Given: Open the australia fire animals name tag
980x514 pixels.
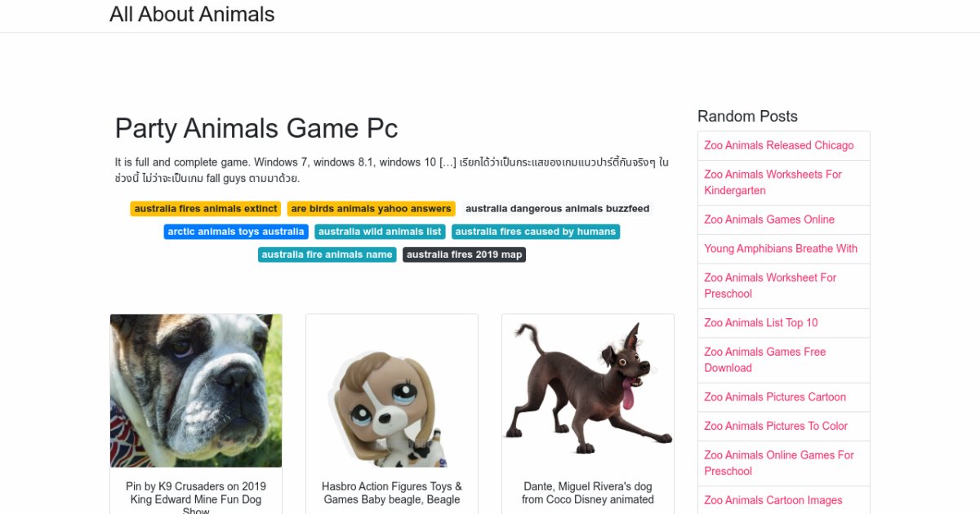Looking at the screenshot, I should pos(327,255).
